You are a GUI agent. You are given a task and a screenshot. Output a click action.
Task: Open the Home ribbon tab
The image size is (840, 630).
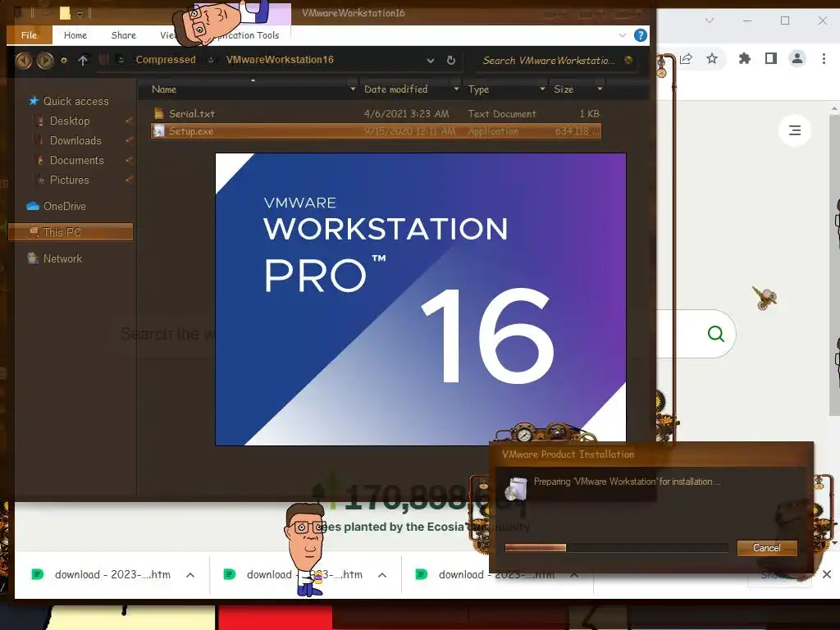[75, 35]
